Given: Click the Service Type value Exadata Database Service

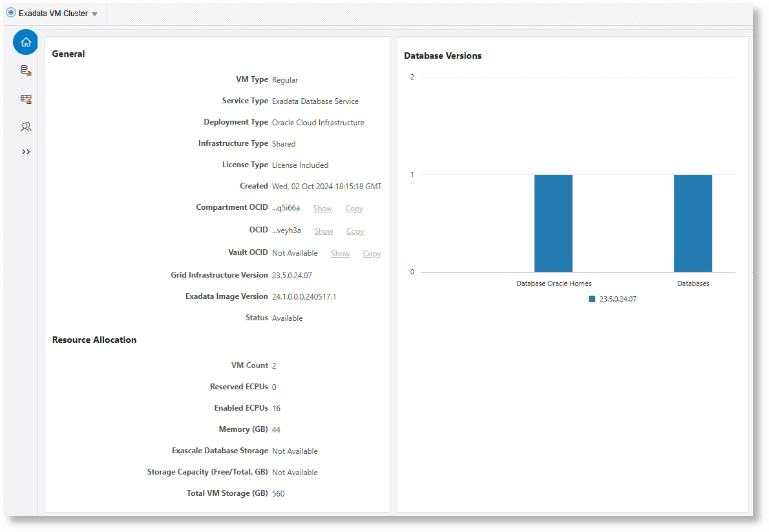Looking at the screenshot, I should (315, 101).
